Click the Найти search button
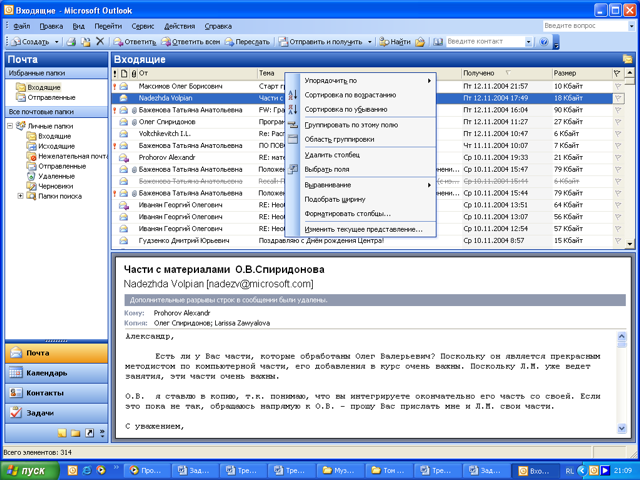The image size is (640, 480). [x=395, y=42]
